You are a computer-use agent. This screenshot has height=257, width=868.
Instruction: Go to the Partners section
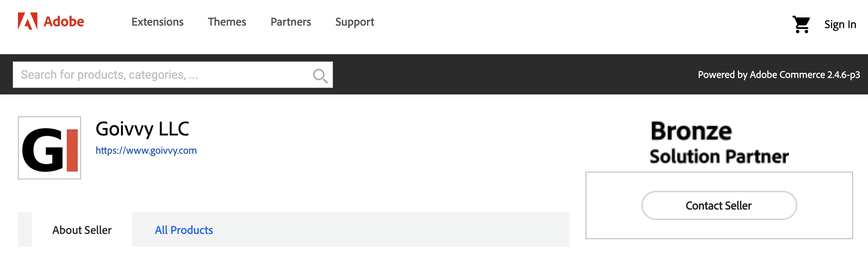[x=291, y=22]
